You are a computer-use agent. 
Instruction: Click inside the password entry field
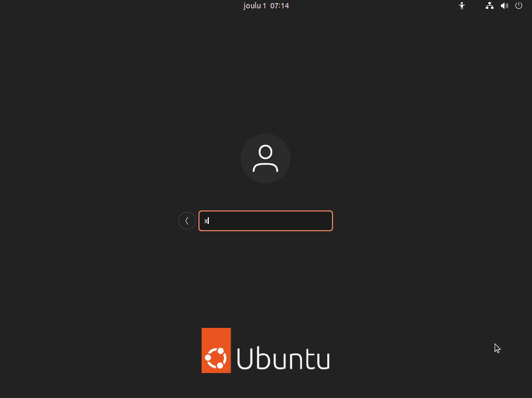265,220
